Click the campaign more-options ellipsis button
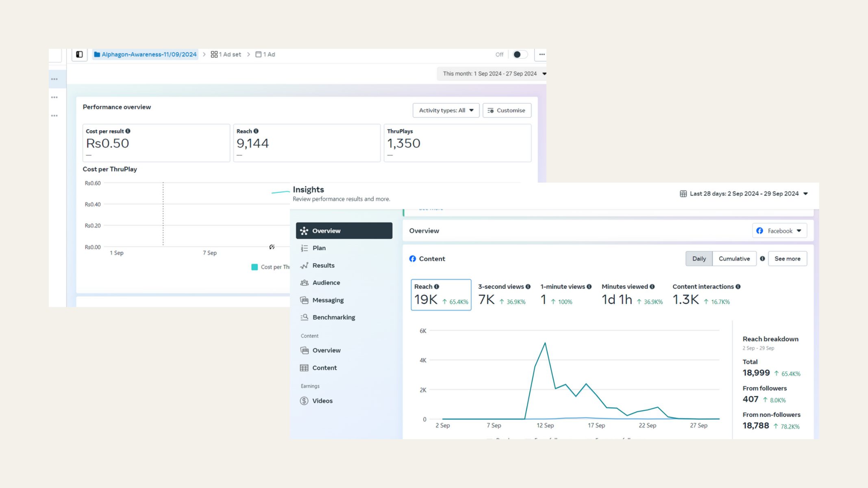This screenshot has height=488, width=868. click(x=542, y=54)
